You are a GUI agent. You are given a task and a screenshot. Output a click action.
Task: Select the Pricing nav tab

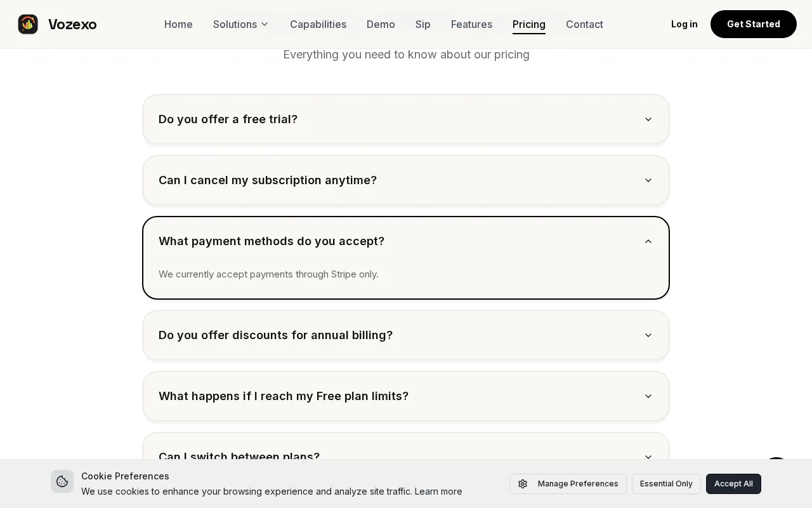tap(529, 24)
